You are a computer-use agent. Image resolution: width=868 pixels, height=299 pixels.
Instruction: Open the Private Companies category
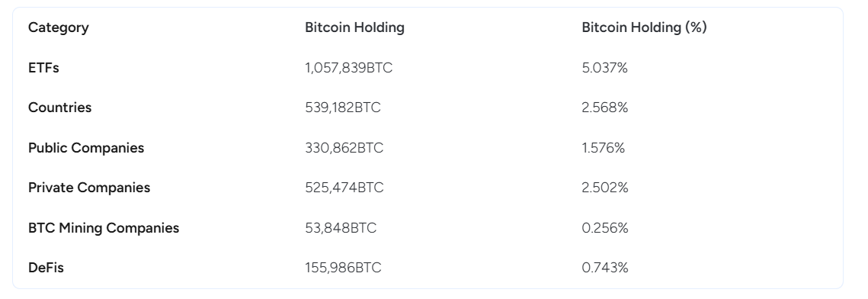(89, 188)
